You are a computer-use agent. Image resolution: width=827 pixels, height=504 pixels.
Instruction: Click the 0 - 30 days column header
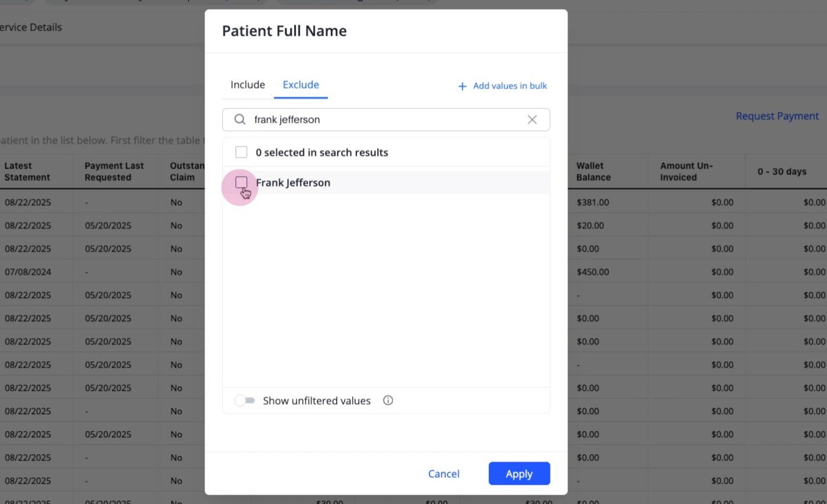pyautogui.click(x=782, y=171)
